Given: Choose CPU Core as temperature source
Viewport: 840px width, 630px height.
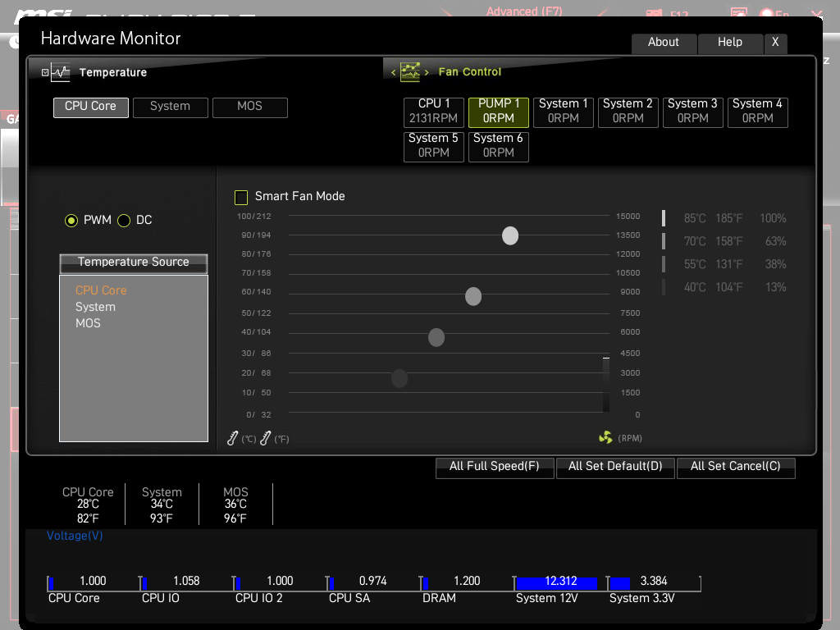Looking at the screenshot, I should [x=101, y=290].
